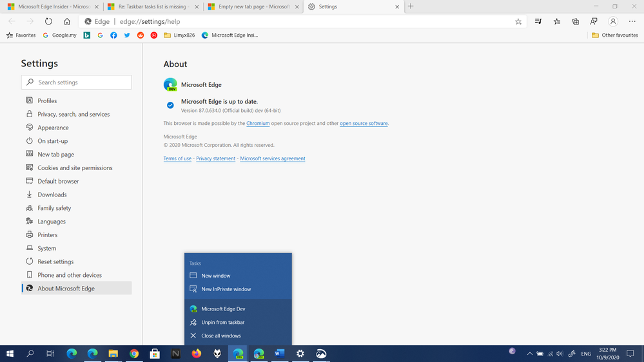
Task: Open Appearance settings
Action: point(77,128)
